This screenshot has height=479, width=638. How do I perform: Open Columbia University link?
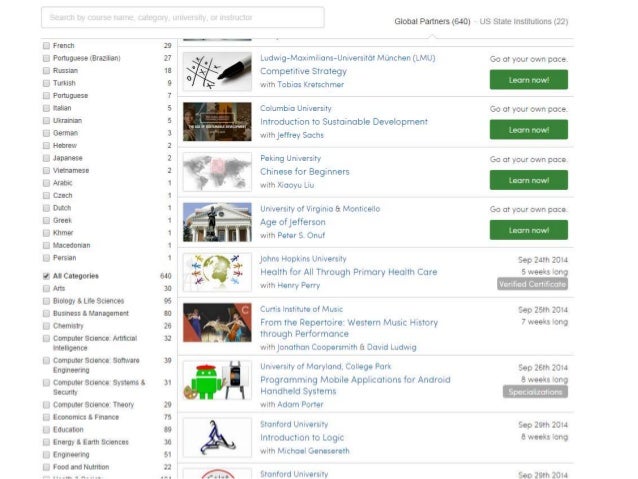coord(296,108)
